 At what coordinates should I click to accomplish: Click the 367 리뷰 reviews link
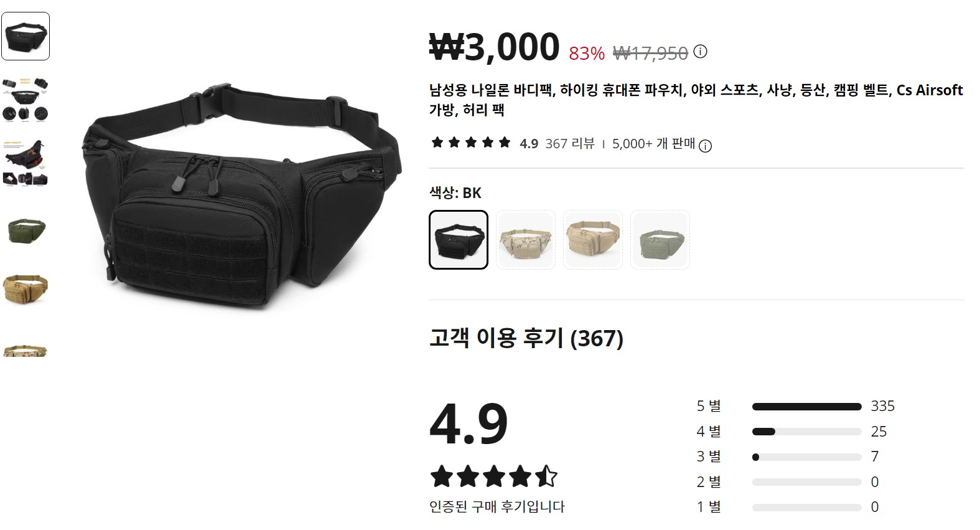[570, 144]
